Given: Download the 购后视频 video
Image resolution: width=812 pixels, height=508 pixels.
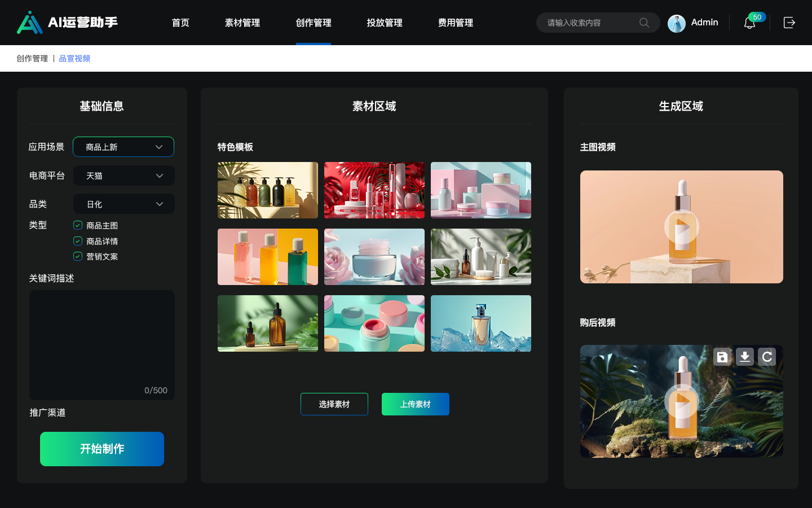Looking at the screenshot, I should click(745, 357).
